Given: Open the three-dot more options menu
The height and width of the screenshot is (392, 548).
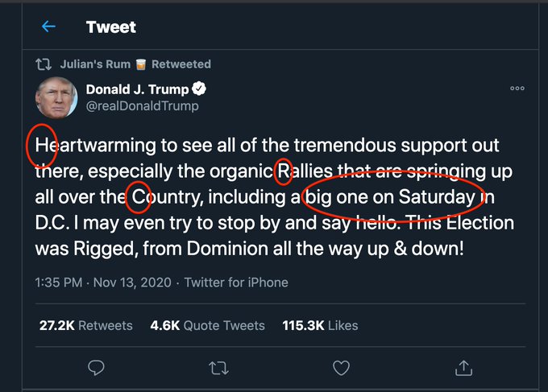Looking at the screenshot, I should pyautogui.click(x=517, y=89).
